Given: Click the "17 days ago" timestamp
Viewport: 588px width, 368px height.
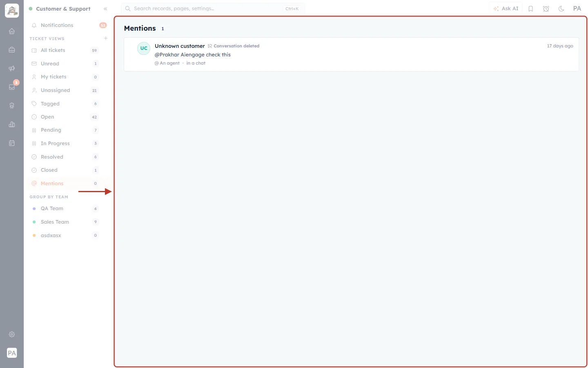Looking at the screenshot, I should click(560, 46).
